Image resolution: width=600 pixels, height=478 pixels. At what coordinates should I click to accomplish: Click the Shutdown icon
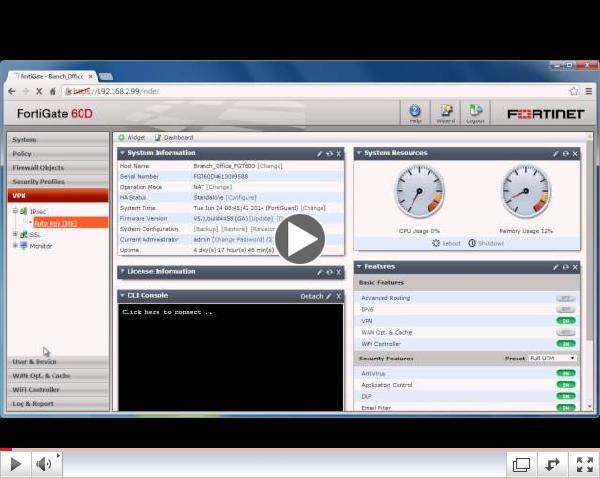[472, 243]
